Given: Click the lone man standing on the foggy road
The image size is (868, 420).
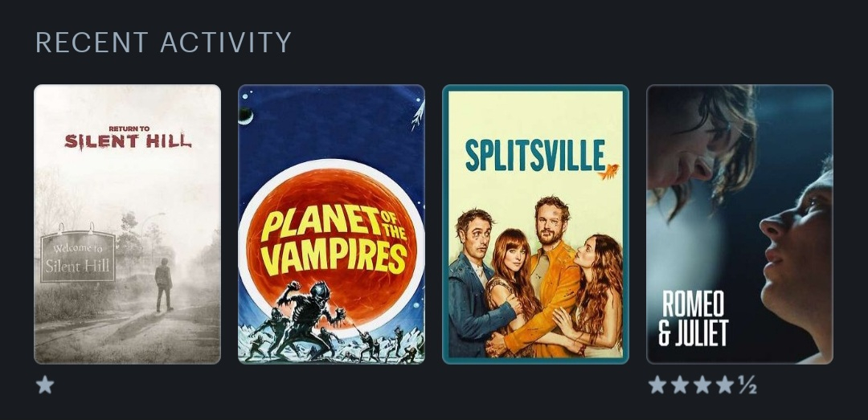Looking at the screenshot, I should (163, 285).
